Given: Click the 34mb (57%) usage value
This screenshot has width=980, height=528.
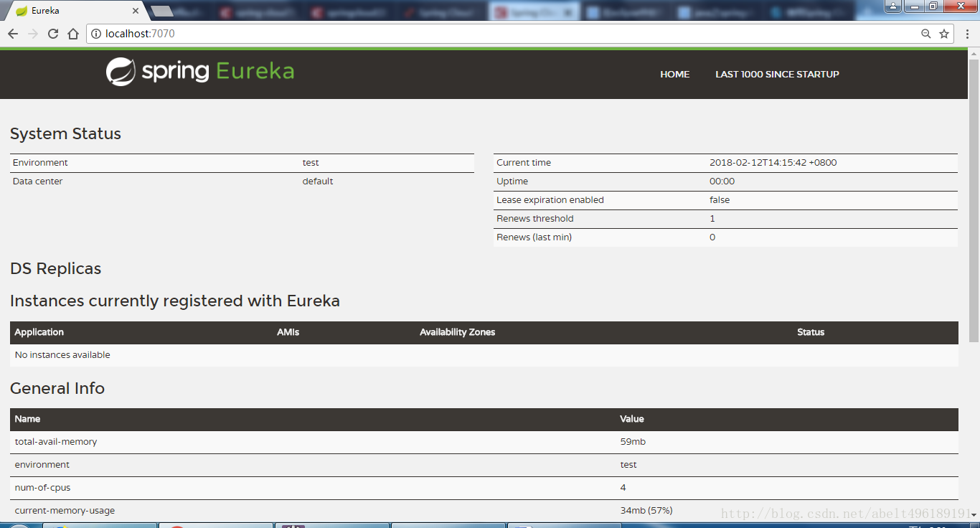Looking at the screenshot, I should pyautogui.click(x=646, y=511).
